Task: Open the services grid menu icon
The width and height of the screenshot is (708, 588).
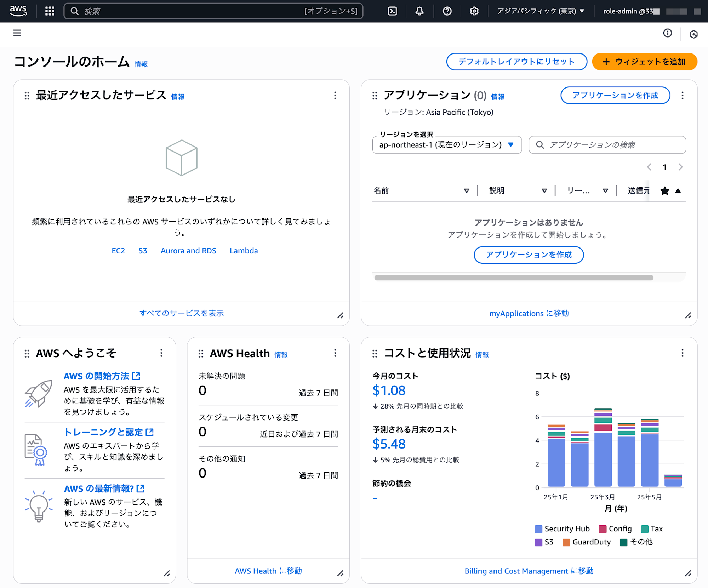Action: [x=50, y=11]
